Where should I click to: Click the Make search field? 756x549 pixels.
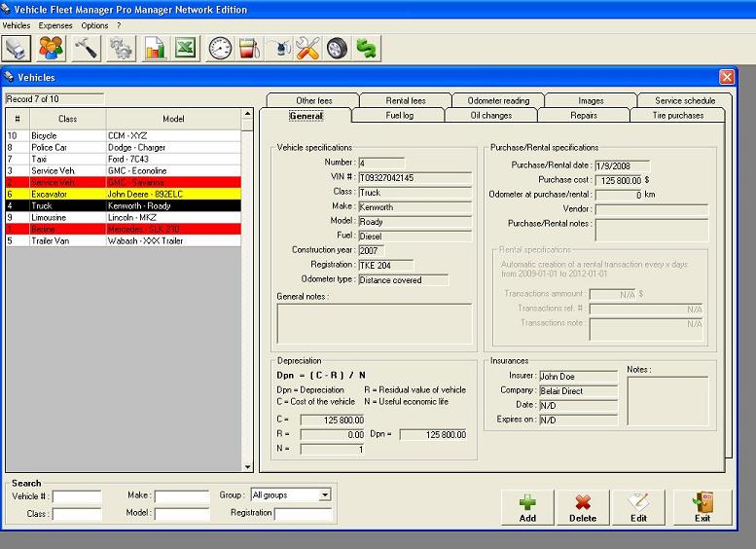(x=182, y=496)
